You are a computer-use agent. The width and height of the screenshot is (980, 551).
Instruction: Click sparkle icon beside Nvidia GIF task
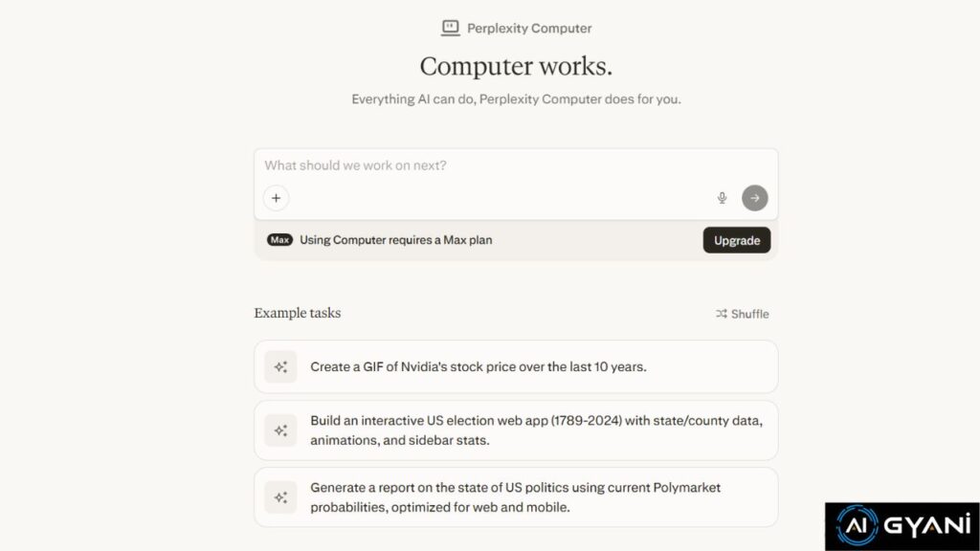point(280,366)
